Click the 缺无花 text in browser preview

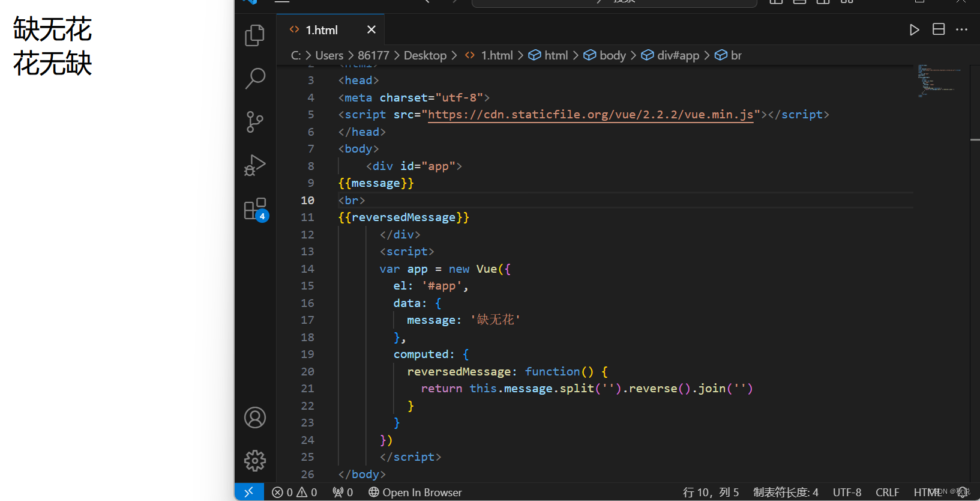click(x=53, y=29)
